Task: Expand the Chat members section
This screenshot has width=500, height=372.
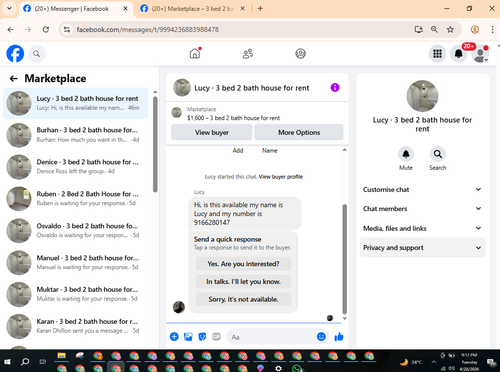Action: point(422,209)
